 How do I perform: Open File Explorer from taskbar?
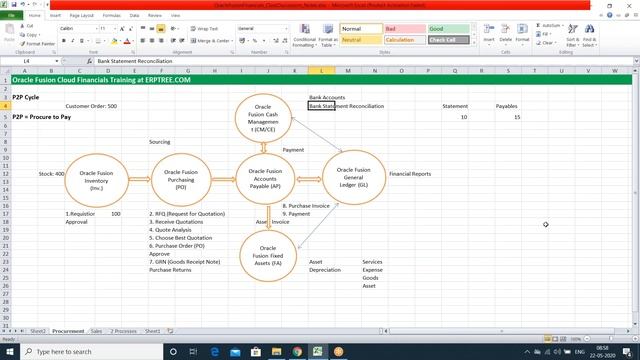(x=276, y=351)
